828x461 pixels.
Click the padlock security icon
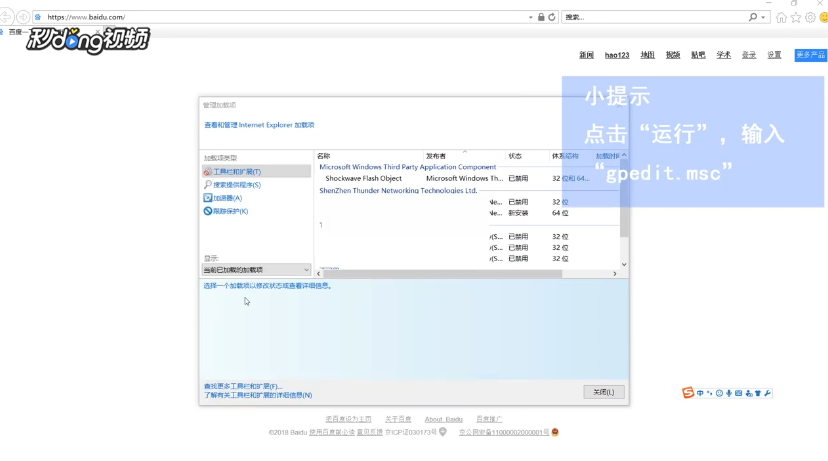tap(541, 17)
